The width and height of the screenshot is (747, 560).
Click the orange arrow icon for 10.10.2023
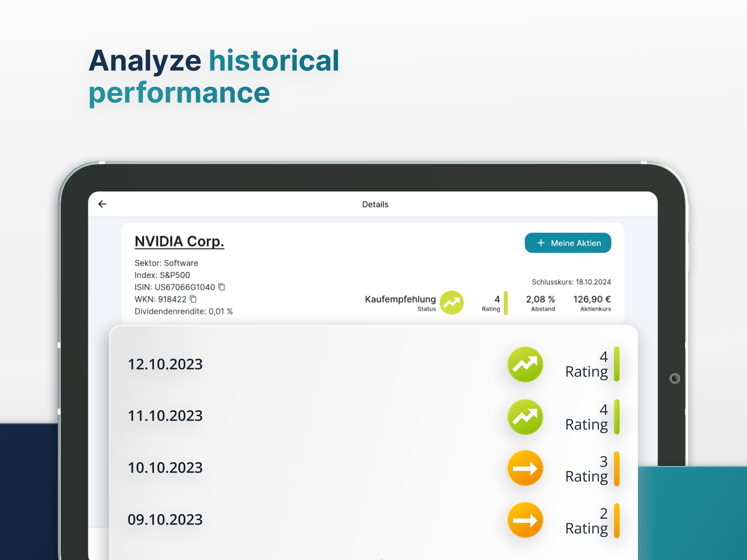pos(525,468)
